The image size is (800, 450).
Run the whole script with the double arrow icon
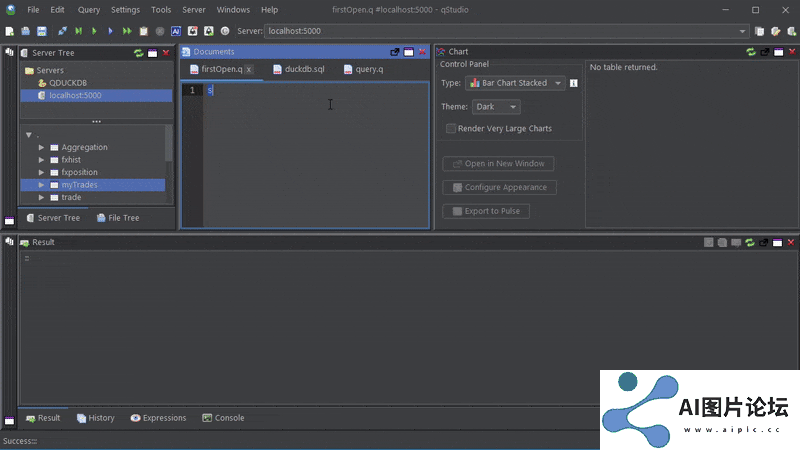(127, 31)
